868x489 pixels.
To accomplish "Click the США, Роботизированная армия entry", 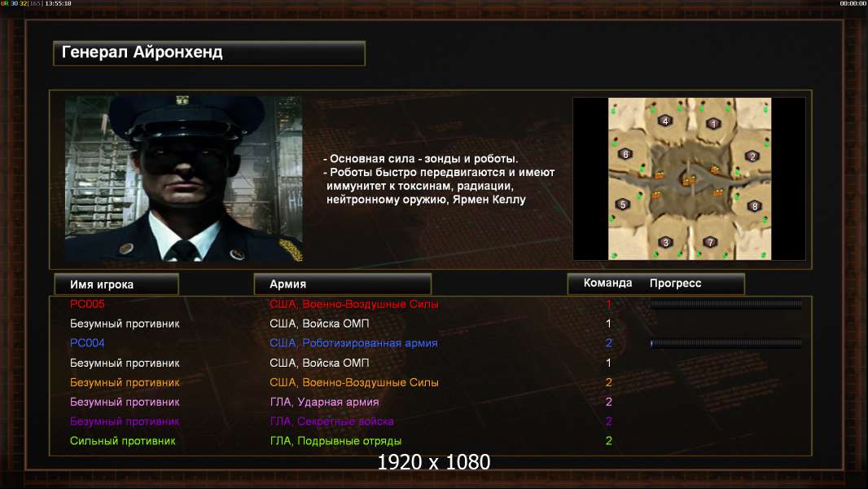I will 353,343.
